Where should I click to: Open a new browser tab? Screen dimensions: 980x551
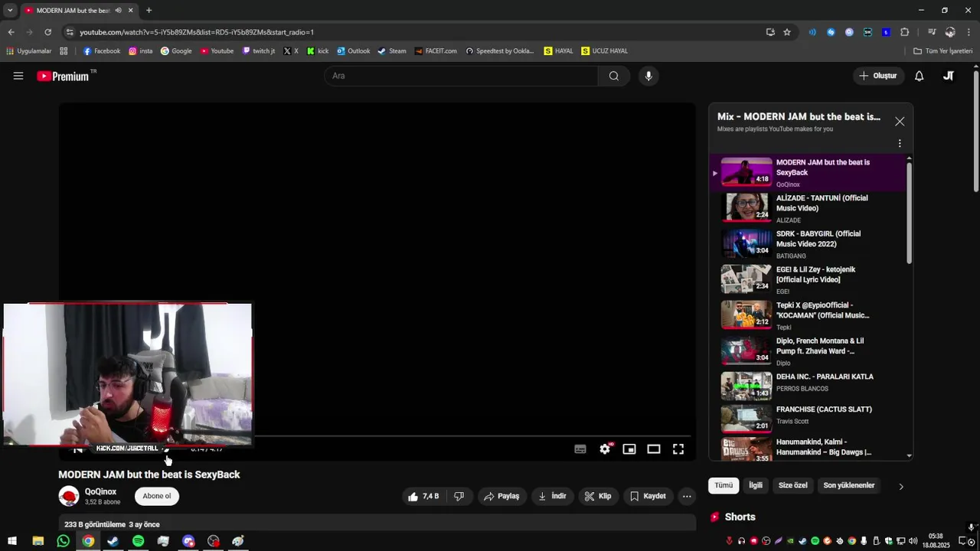[149, 10]
